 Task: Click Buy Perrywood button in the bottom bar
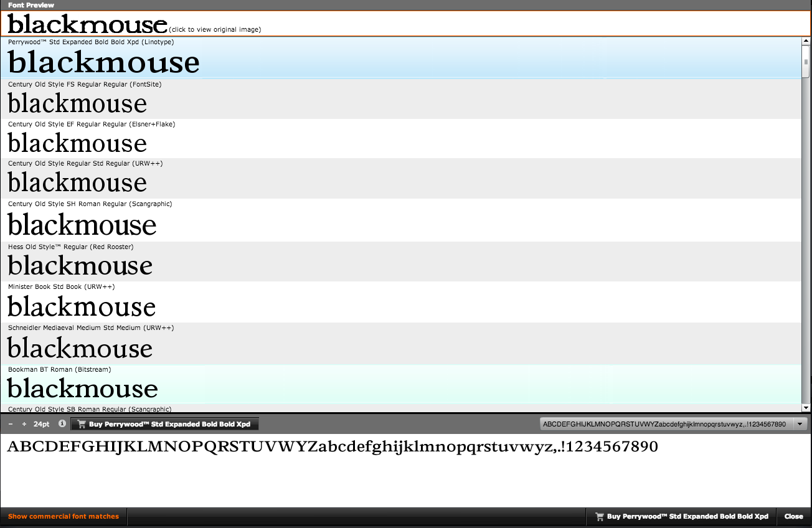(682, 517)
